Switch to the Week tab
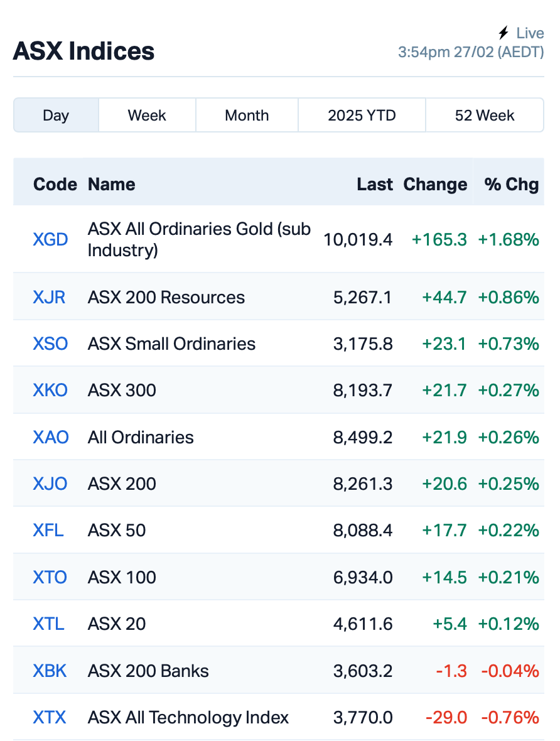Image resolution: width=560 pixels, height=741 pixels. [x=147, y=116]
